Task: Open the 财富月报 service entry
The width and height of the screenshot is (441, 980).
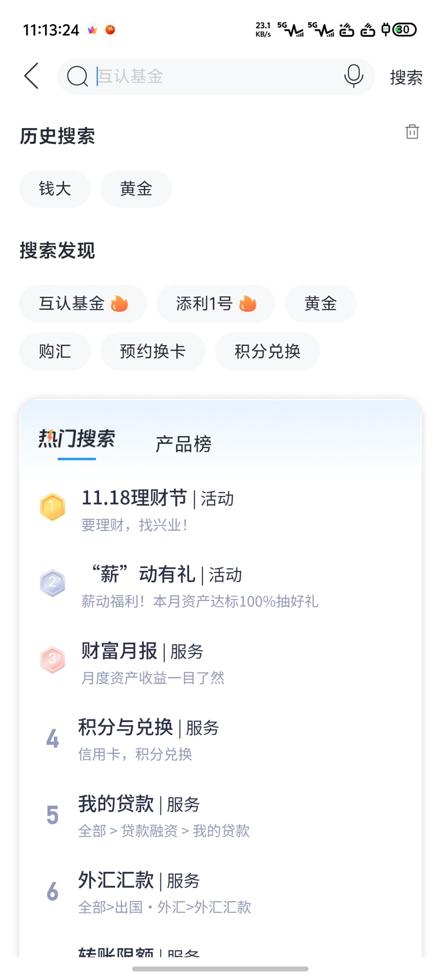Action: 143,661
